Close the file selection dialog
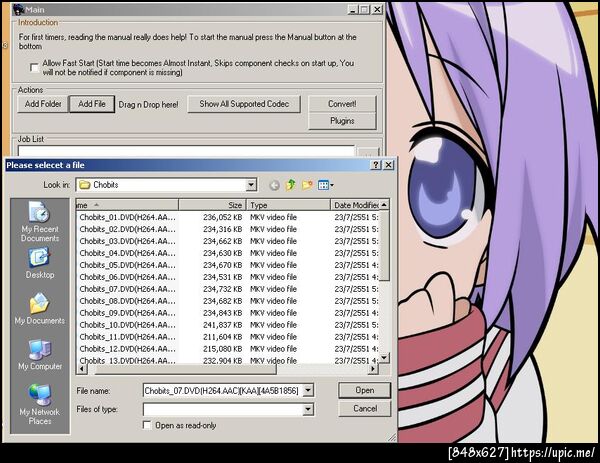 [x=388, y=165]
